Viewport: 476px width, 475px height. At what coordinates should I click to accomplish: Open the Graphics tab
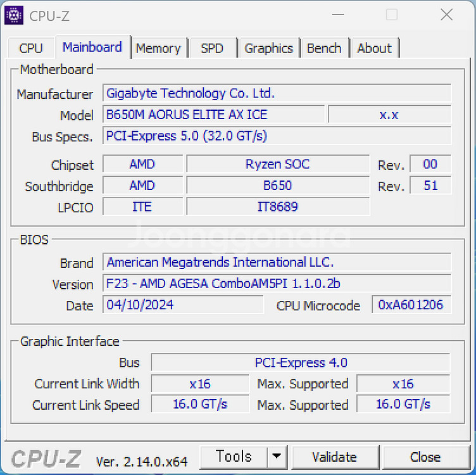(x=268, y=48)
